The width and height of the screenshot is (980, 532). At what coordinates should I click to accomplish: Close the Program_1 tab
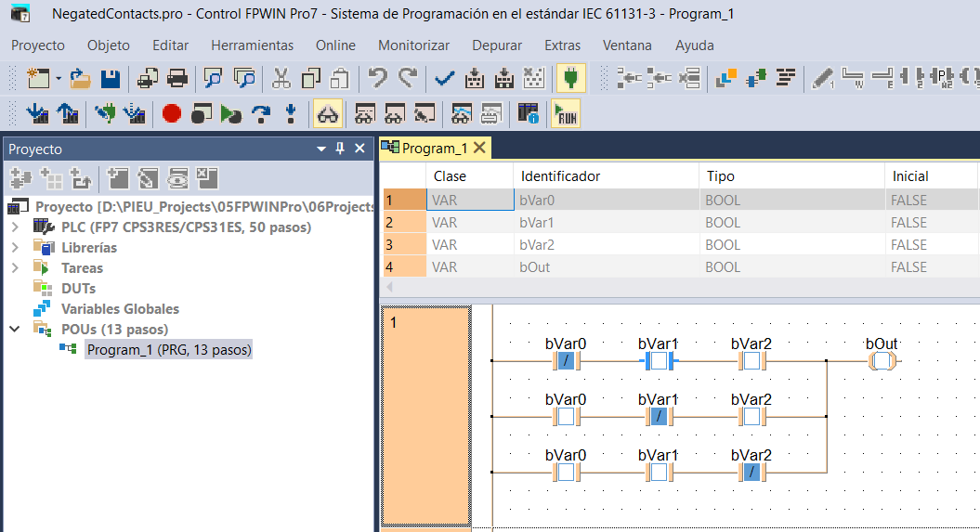[x=479, y=148]
